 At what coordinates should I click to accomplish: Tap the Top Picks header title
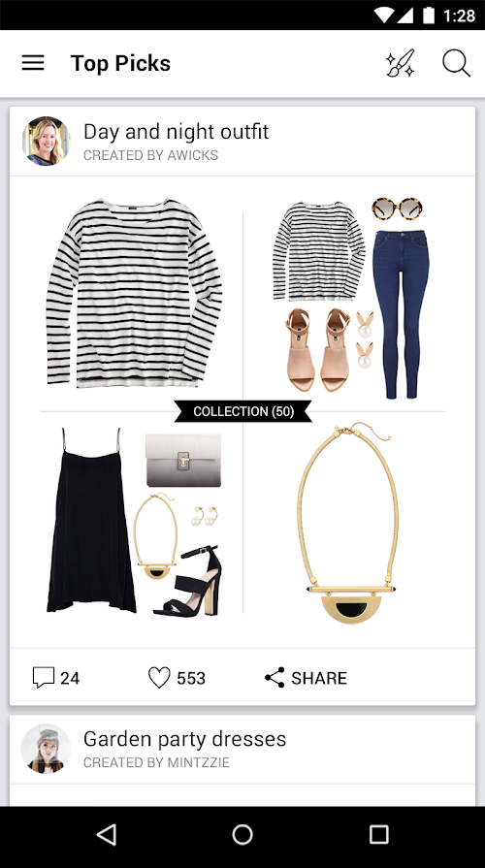(x=120, y=63)
